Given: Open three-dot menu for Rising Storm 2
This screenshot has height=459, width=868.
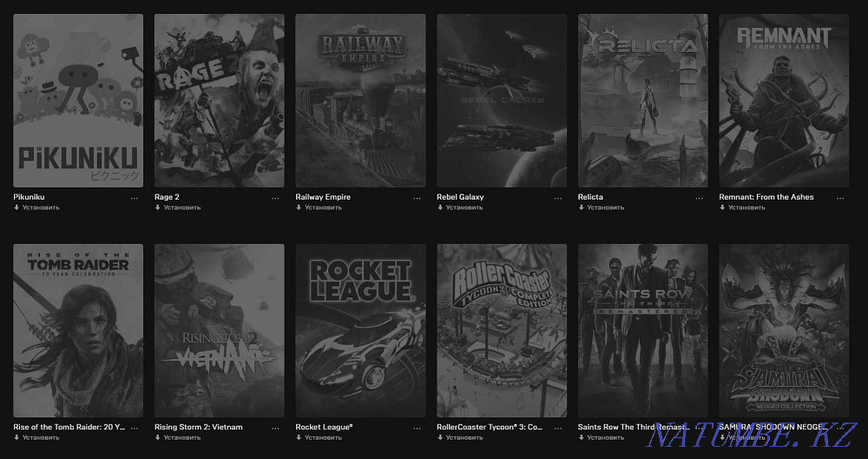Looking at the screenshot, I should 276,429.
